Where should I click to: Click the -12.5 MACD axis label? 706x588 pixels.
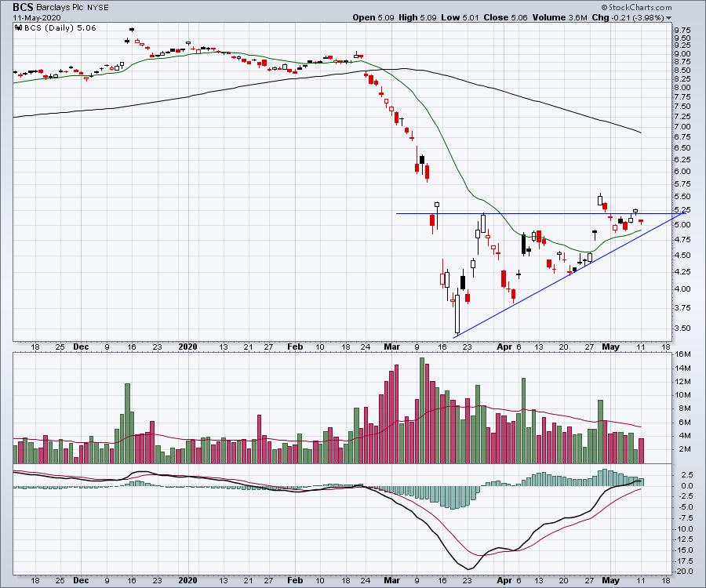pos(683,539)
